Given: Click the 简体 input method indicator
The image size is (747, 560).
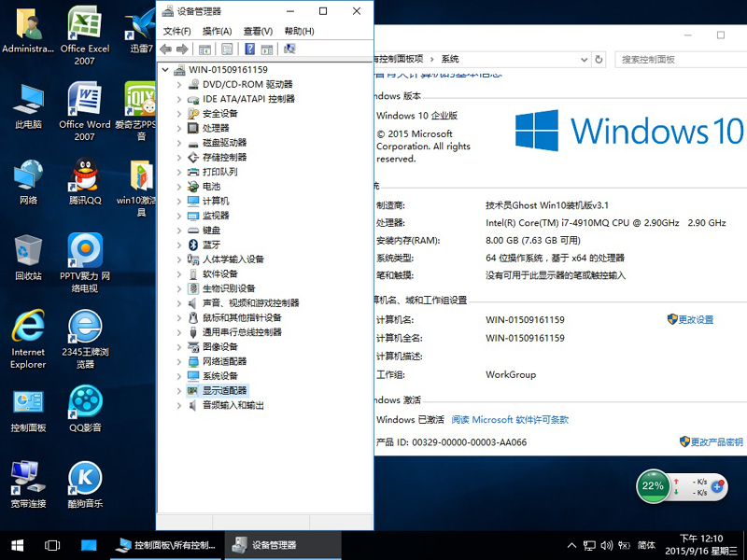Looking at the screenshot, I should click(646, 545).
